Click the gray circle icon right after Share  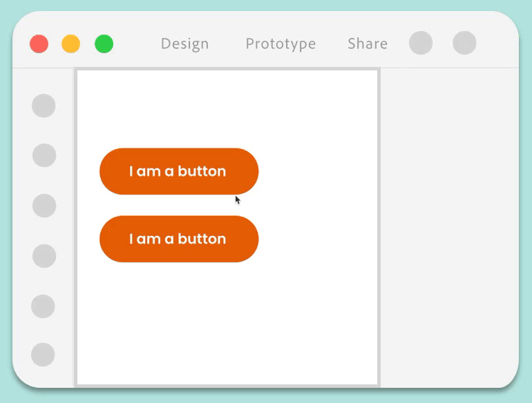click(x=421, y=43)
